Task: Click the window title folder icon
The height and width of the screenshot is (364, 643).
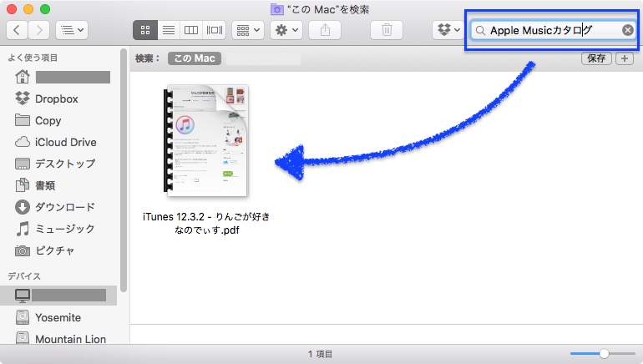Action: (x=277, y=9)
